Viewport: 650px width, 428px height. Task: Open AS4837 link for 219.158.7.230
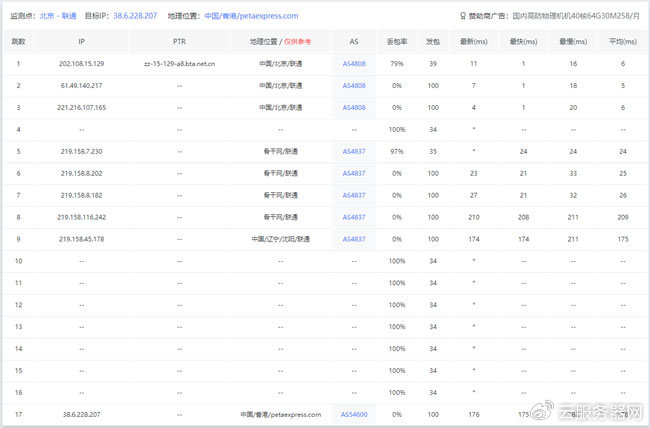click(354, 152)
